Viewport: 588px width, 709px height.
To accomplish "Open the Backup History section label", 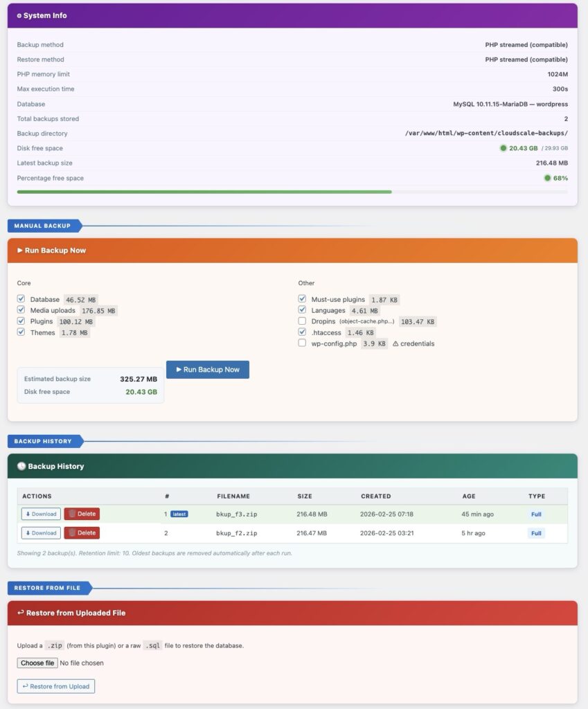I will pos(44,441).
